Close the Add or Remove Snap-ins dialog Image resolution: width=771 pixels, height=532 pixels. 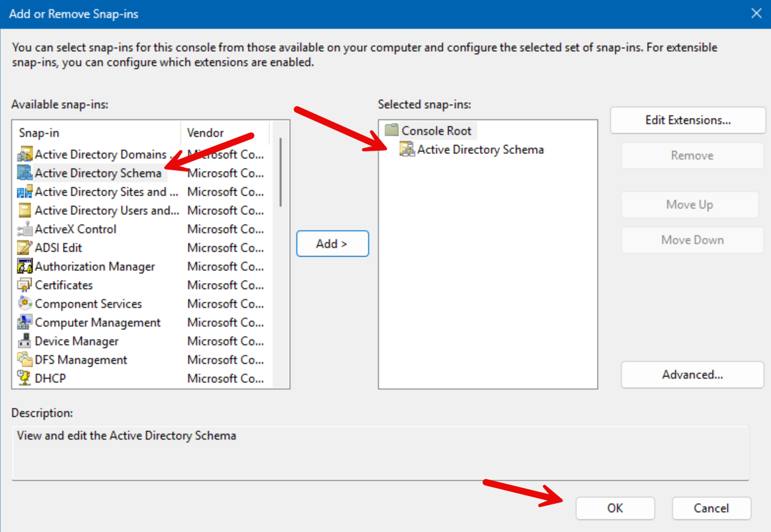click(757, 13)
